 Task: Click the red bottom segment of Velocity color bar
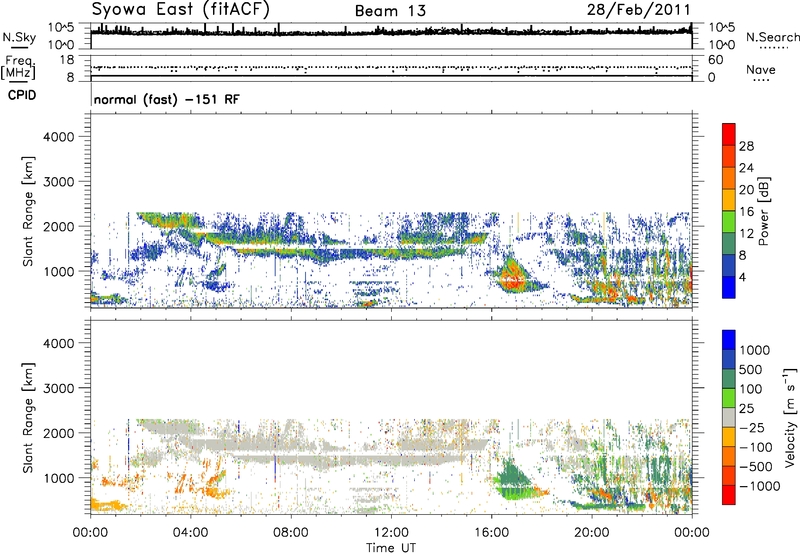(729, 495)
